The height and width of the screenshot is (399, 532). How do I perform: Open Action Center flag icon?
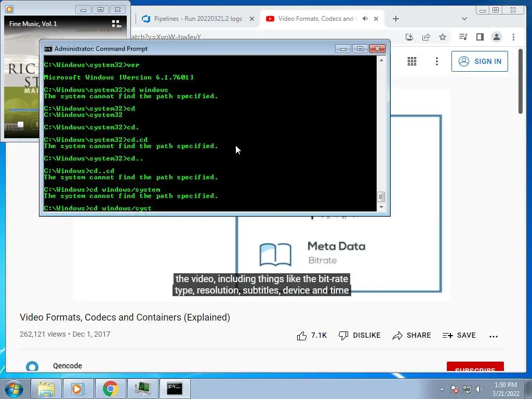[x=455, y=389]
